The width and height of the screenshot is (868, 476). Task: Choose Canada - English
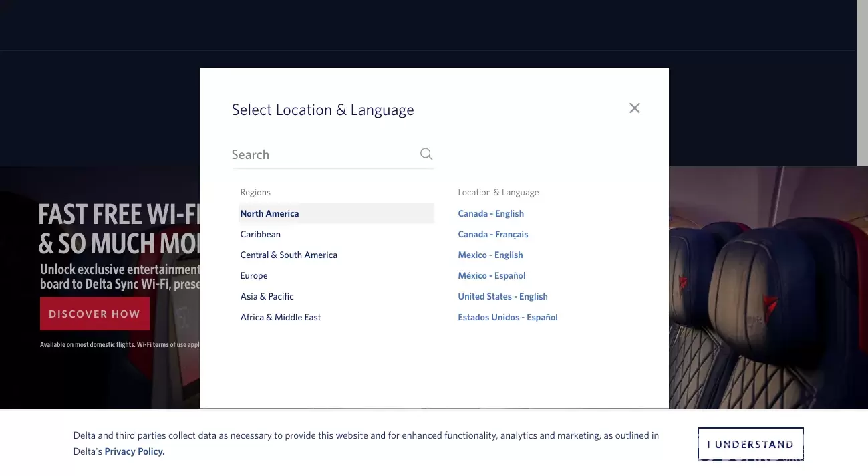(x=491, y=213)
